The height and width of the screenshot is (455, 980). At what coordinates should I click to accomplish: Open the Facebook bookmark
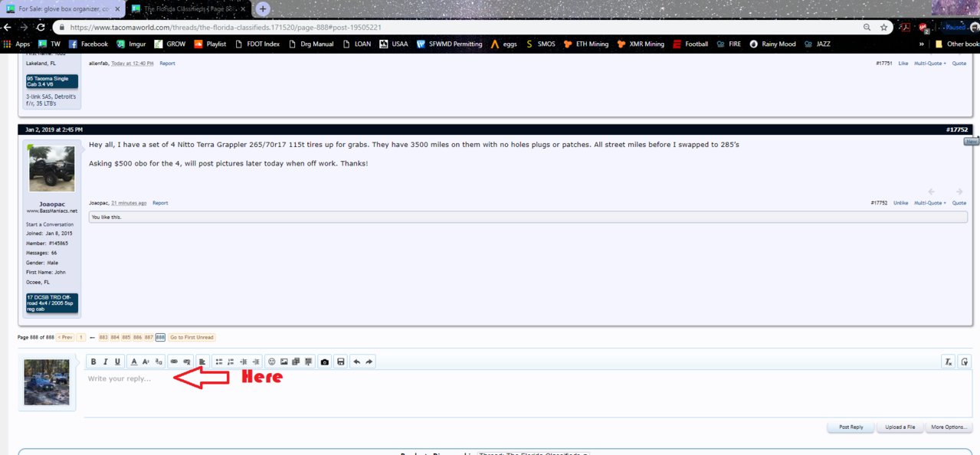tap(88, 44)
